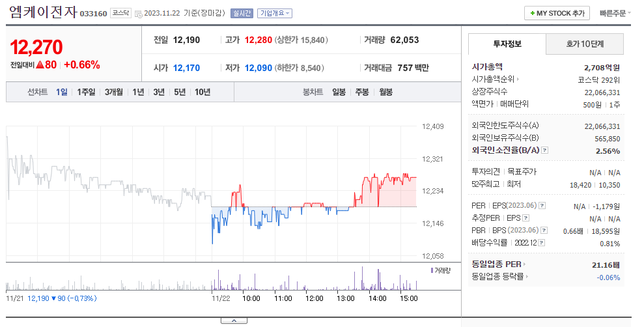Open the 호가10단계 tab
The height and width of the screenshot is (327, 644).
pyautogui.click(x=585, y=44)
